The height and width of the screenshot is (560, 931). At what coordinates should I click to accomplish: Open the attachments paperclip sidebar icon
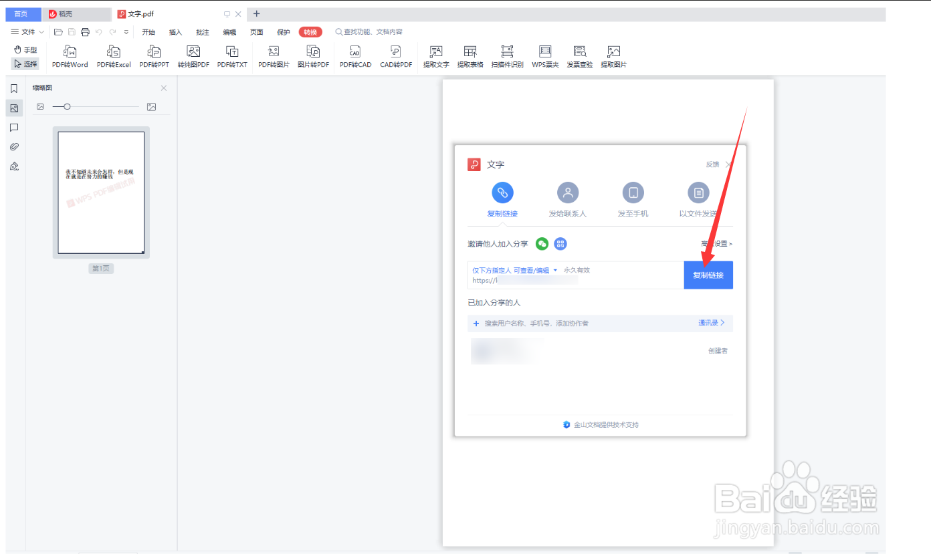[x=14, y=147]
